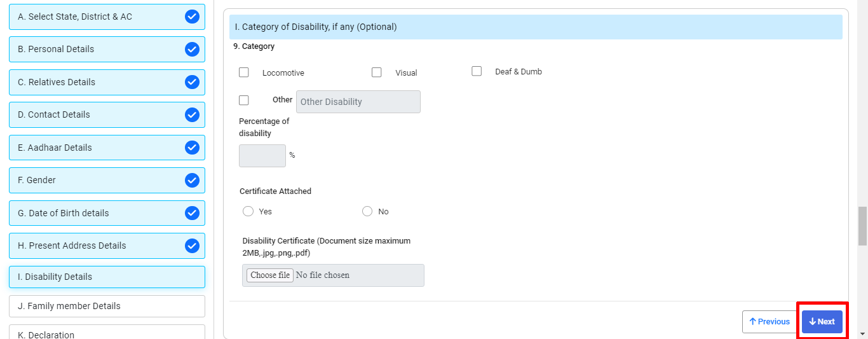868x339 pixels.
Task: Click checkmark icon beside Relatives Details
Action: click(192, 82)
